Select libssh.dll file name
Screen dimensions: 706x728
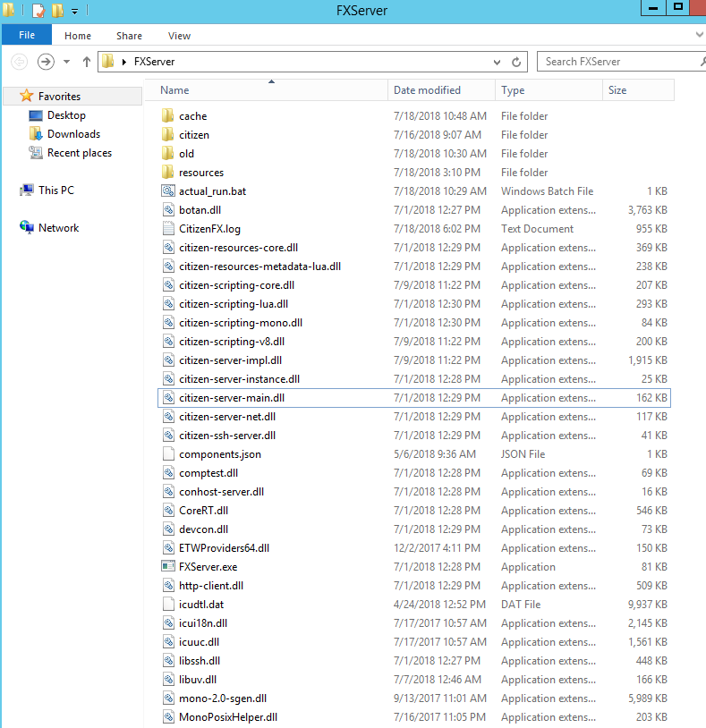[x=200, y=661]
